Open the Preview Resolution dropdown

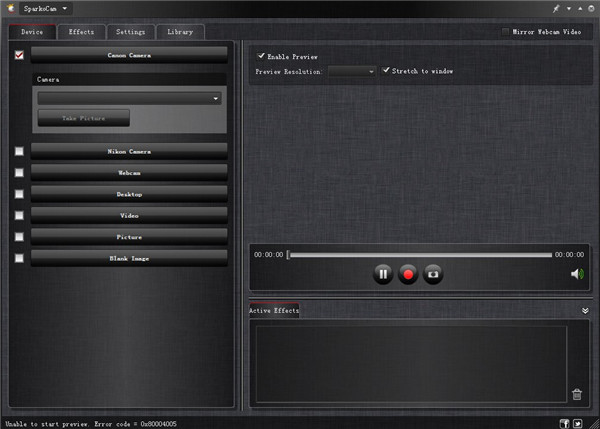click(352, 71)
